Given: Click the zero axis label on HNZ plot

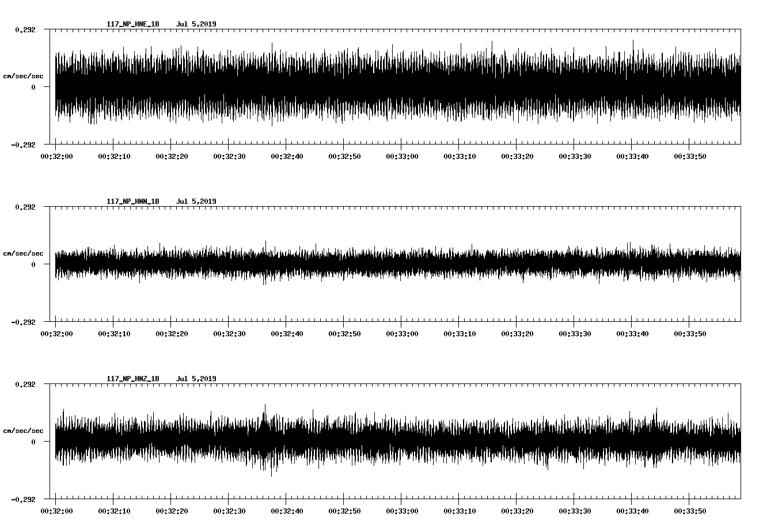Looking at the screenshot, I should (x=33, y=442).
